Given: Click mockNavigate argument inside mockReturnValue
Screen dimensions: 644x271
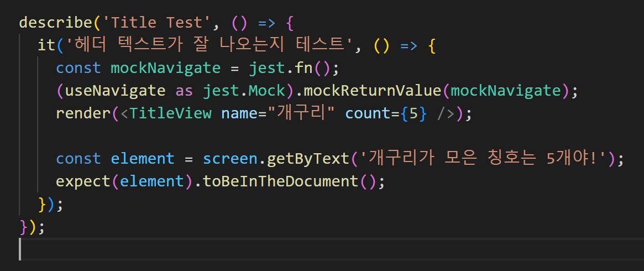Looking at the screenshot, I should point(506,90).
